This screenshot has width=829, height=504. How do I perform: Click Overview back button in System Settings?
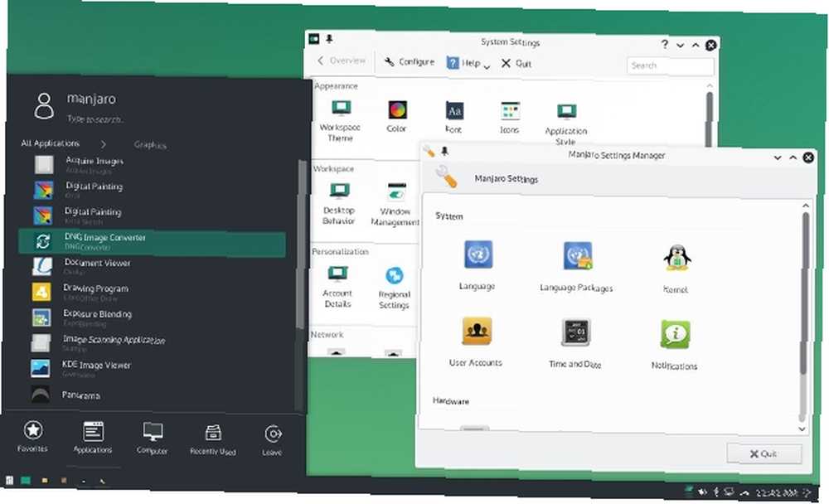point(342,61)
